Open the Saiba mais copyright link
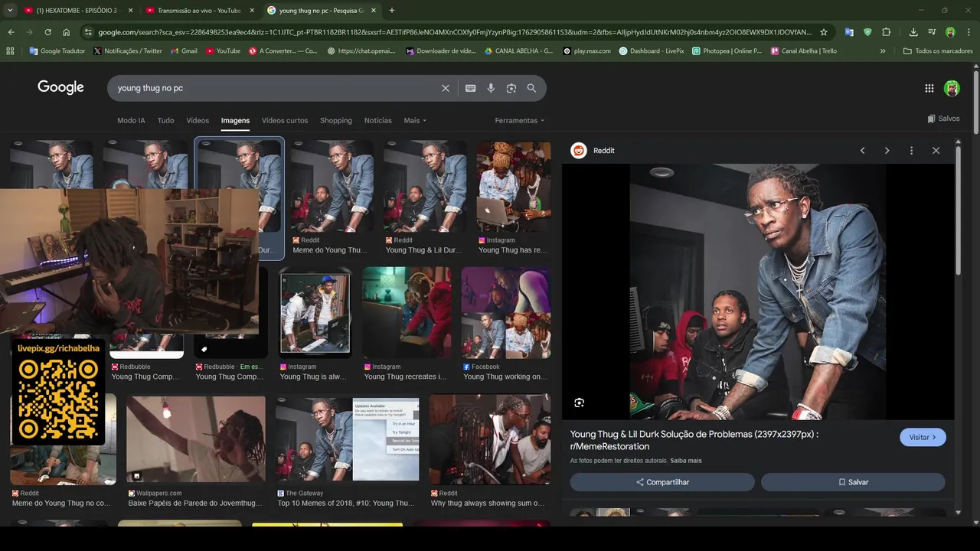Viewport: 980px width, 551px height. [x=686, y=461]
